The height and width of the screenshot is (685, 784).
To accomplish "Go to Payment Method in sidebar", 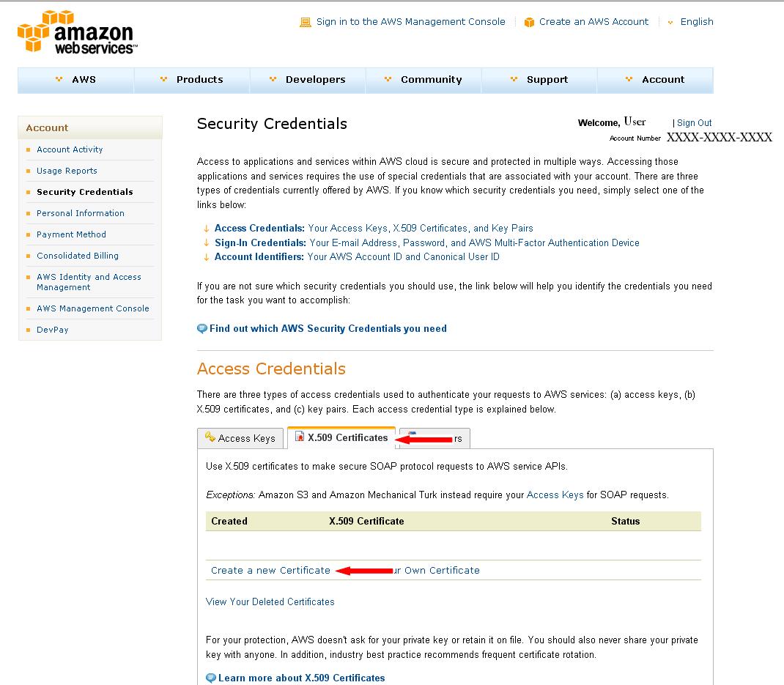I will 71,234.
